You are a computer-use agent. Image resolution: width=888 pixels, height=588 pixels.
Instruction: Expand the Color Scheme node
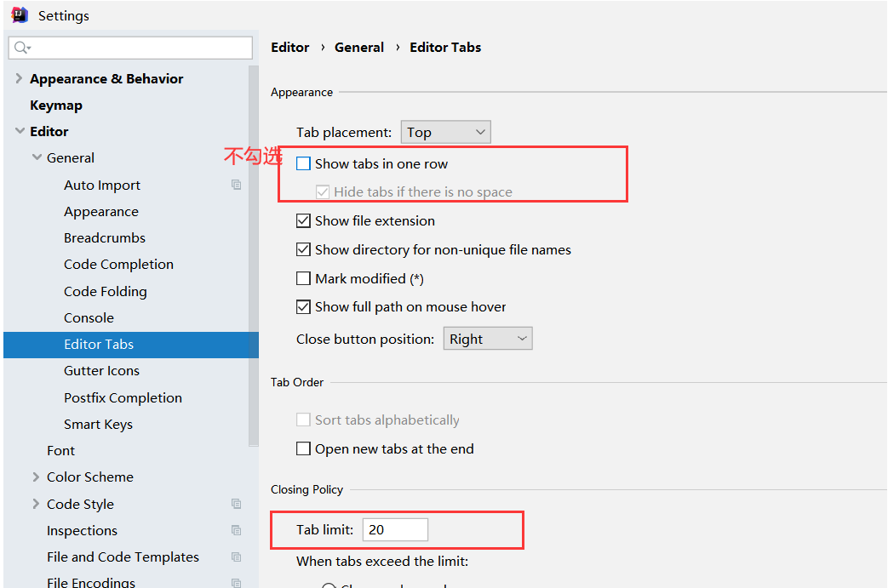pos(36,477)
